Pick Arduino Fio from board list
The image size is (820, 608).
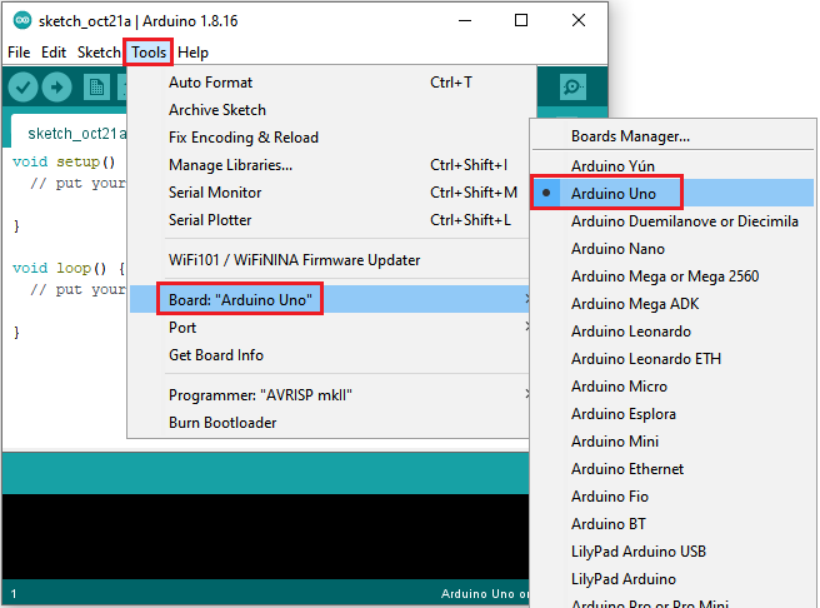tap(673, 497)
